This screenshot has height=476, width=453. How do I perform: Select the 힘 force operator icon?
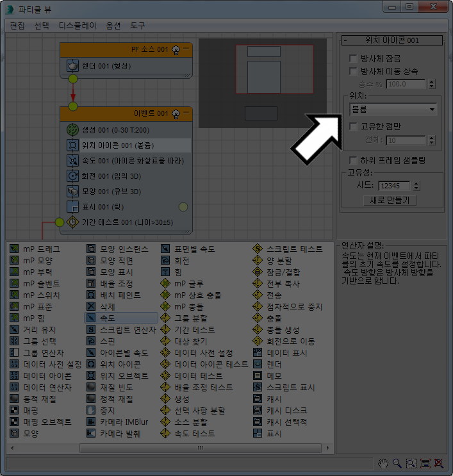[165, 272]
